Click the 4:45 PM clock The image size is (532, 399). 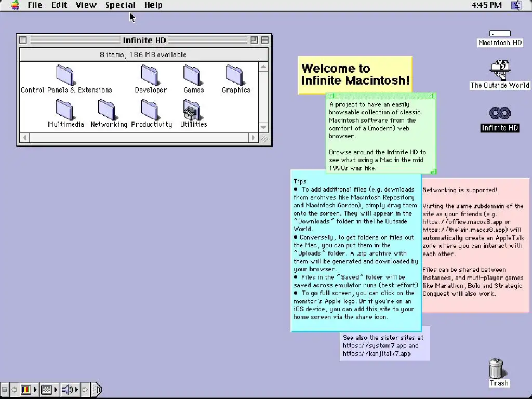486,5
